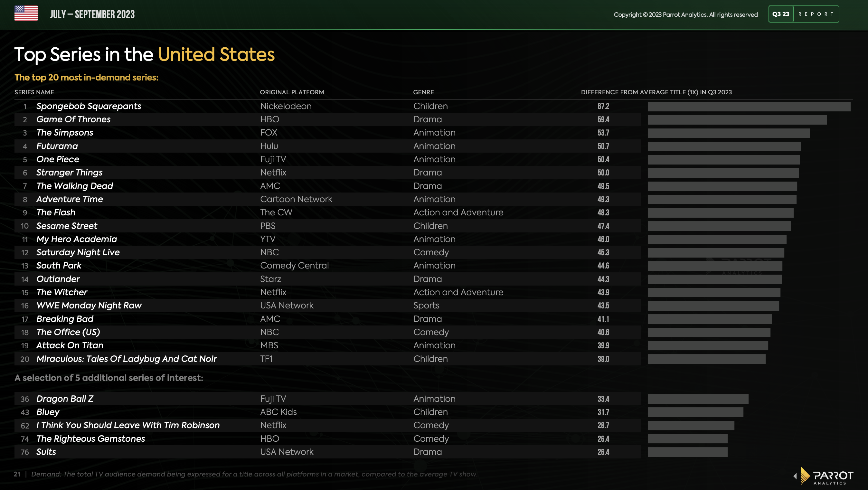Click the top 20 most in-demand subtitle
This screenshot has width=868, height=490.
click(x=86, y=78)
